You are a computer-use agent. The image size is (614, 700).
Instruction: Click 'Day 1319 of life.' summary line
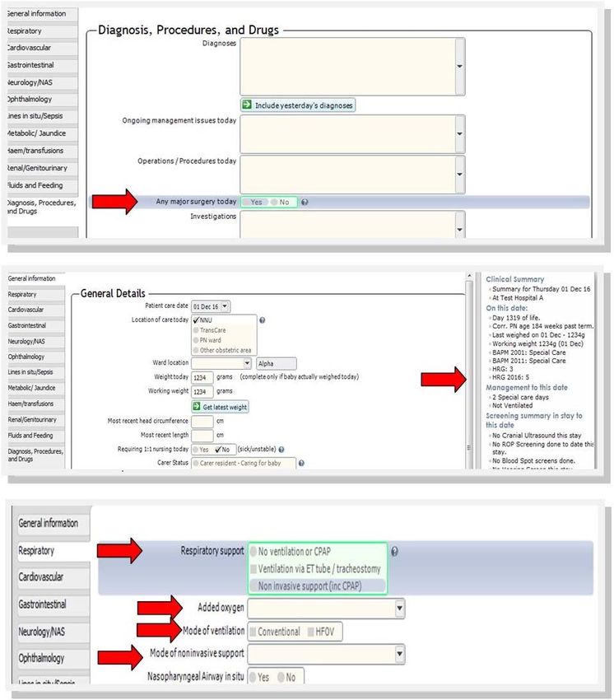tap(516, 318)
